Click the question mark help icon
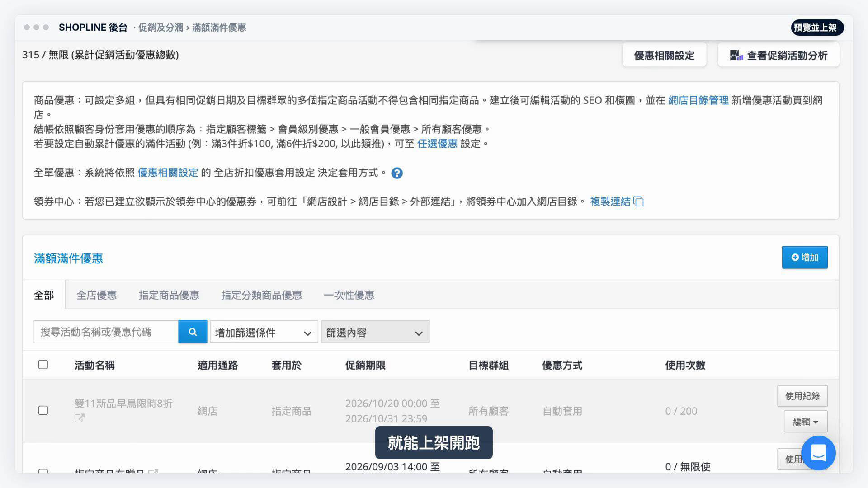This screenshot has width=868, height=488. [397, 173]
